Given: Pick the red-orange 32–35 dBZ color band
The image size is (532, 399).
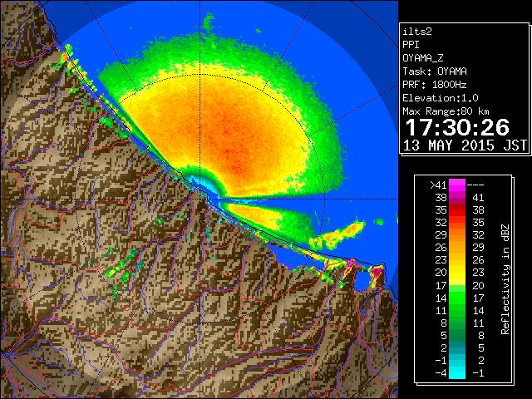Looking at the screenshot, I should click(457, 223).
